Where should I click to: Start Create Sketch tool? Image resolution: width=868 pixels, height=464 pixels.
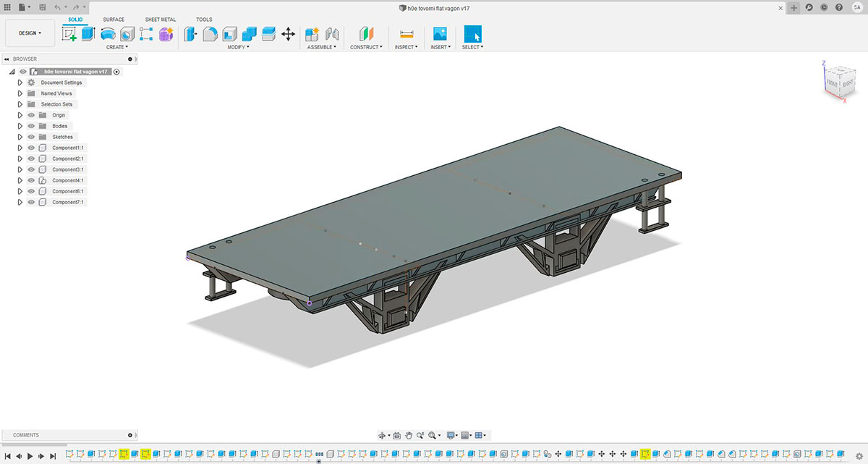pyautogui.click(x=70, y=33)
